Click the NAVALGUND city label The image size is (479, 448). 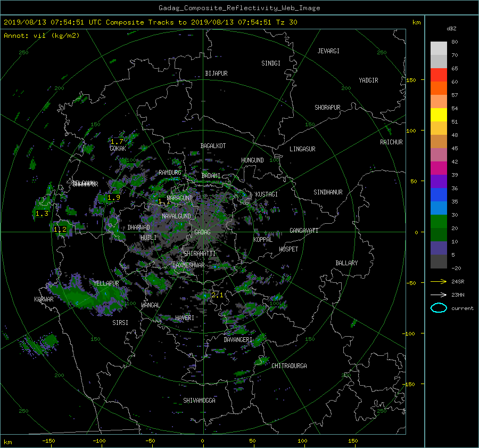[176, 216]
